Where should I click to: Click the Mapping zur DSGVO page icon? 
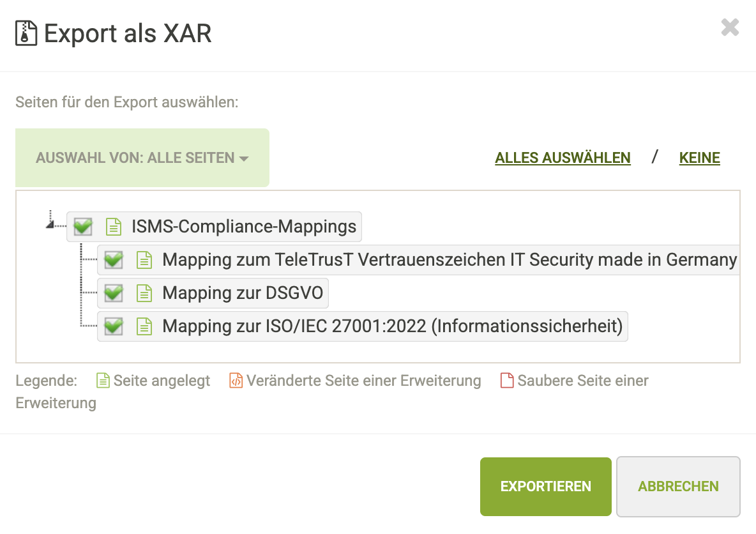point(145,293)
